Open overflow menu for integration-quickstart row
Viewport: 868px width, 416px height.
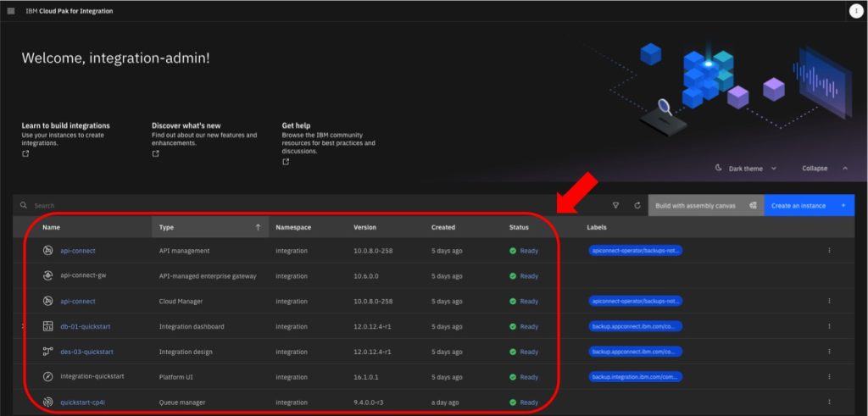pos(829,377)
